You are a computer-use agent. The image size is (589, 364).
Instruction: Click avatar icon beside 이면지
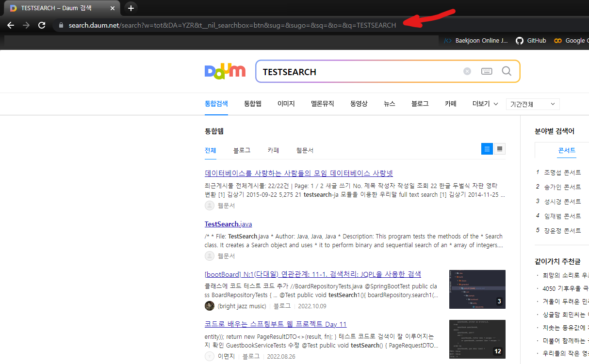click(210, 356)
